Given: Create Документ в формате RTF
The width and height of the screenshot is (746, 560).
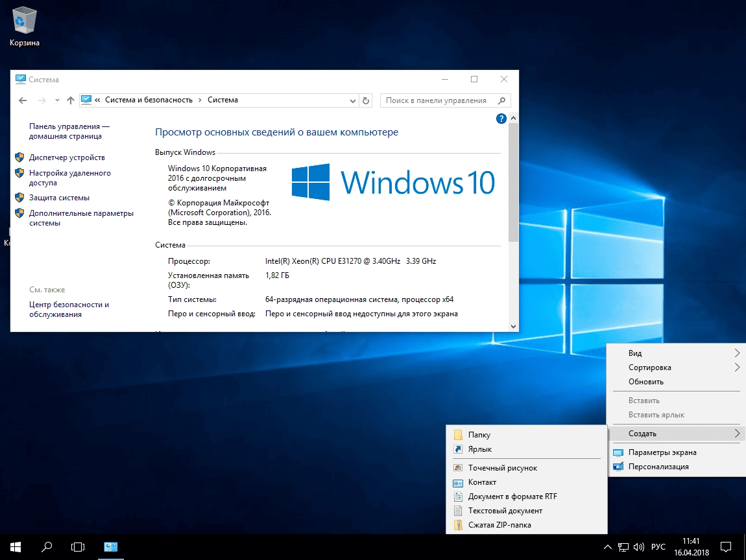Looking at the screenshot, I should (x=526, y=496).
